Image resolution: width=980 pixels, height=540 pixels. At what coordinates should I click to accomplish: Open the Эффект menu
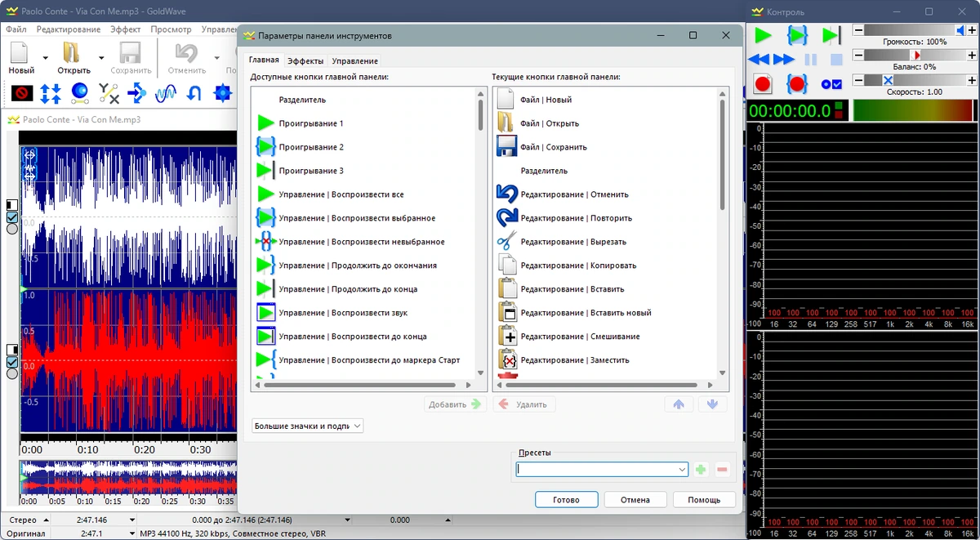click(126, 29)
